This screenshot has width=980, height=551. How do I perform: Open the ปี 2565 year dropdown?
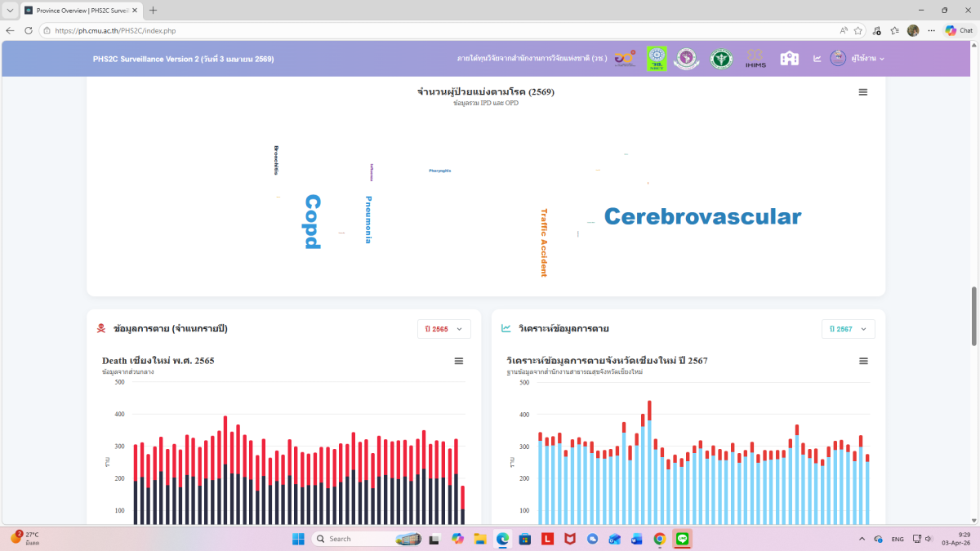(443, 329)
